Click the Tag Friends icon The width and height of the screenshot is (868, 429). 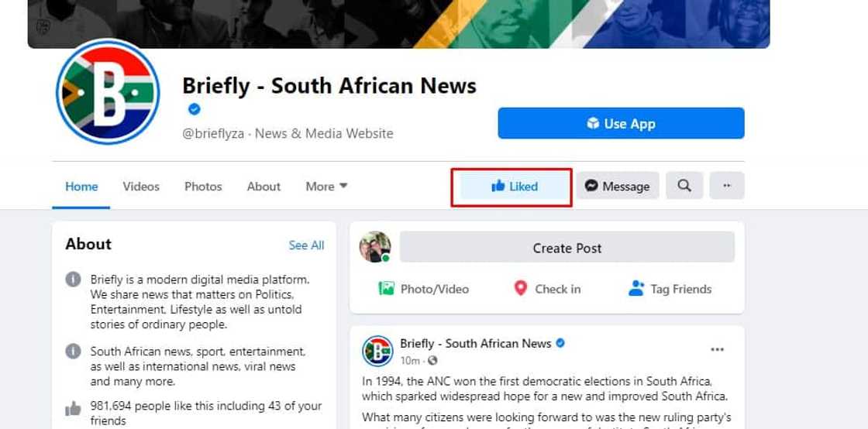click(x=636, y=289)
